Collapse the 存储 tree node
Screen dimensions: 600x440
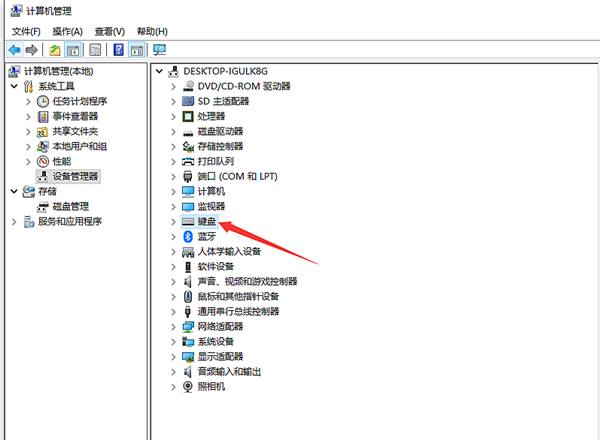pos(14,191)
